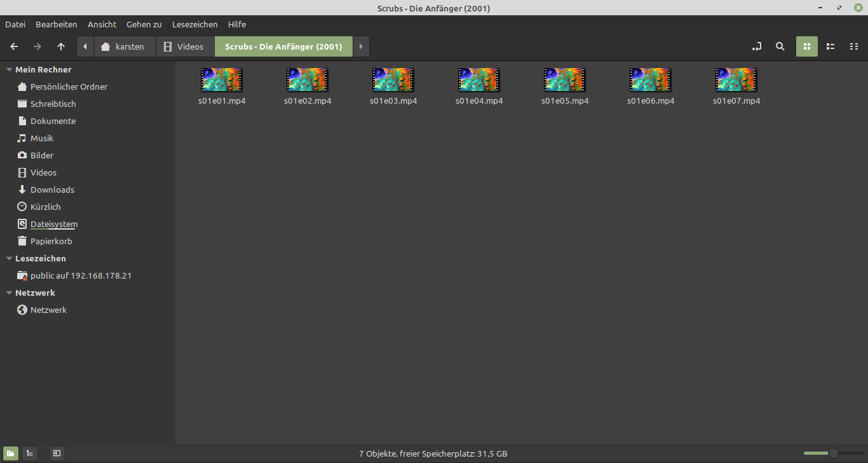Adjust the zoom slider in status bar
Viewport: 868px width, 463px height.
pyautogui.click(x=833, y=453)
